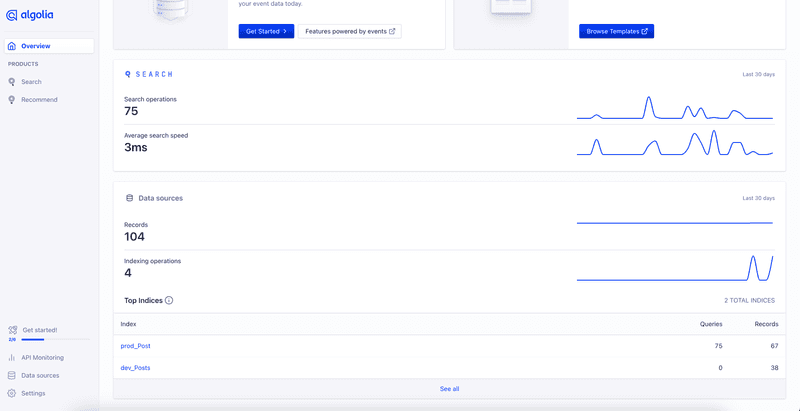Image resolution: width=800 pixels, height=411 pixels.
Task: Click the Get started rocket icon
Action: click(x=13, y=330)
